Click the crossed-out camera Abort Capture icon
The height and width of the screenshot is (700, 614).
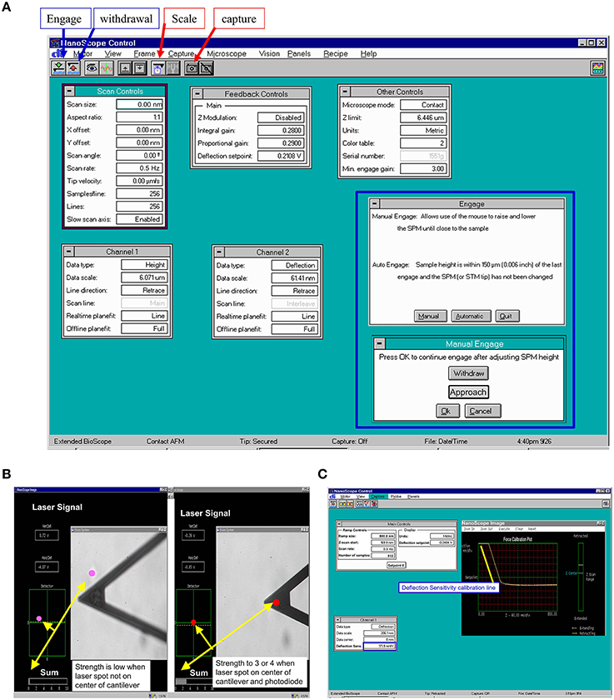206,68
